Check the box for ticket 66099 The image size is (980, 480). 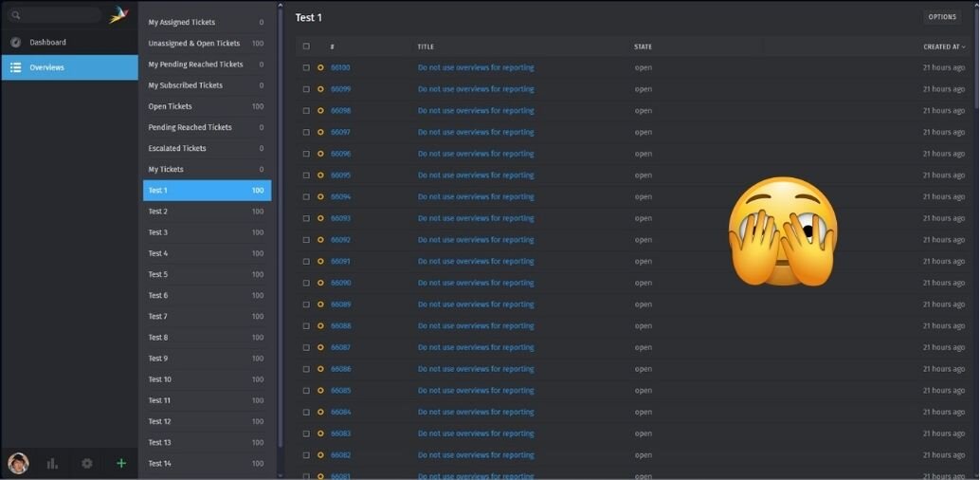[306, 89]
